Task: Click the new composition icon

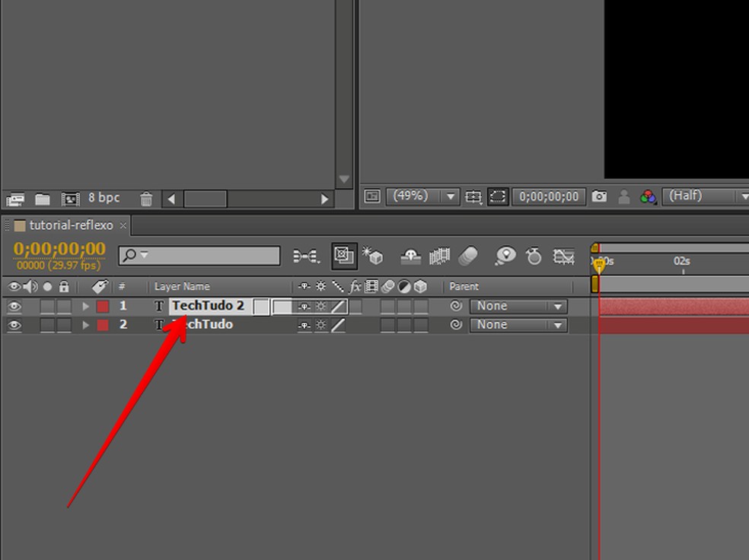Action: tap(70, 199)
